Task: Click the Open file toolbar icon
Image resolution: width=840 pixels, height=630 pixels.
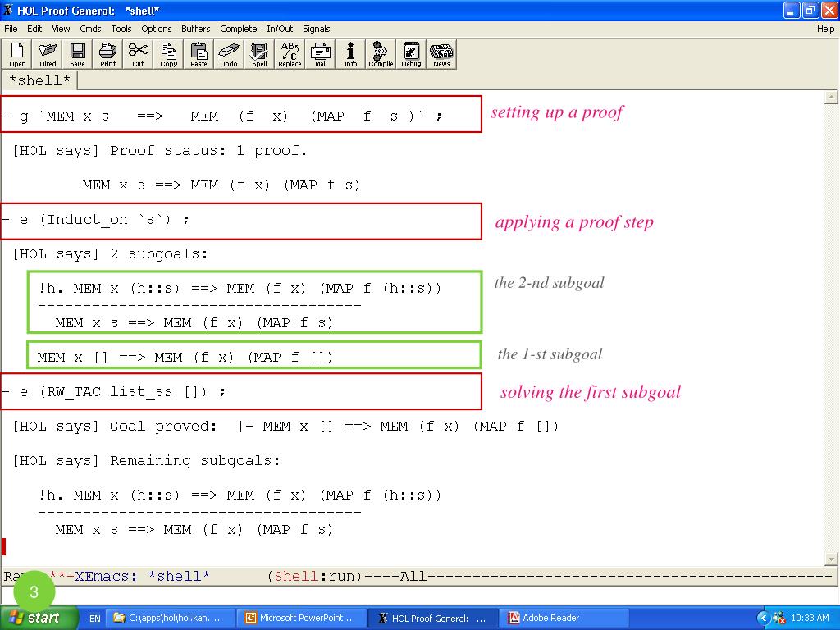Action: click(x=17, y=54)
